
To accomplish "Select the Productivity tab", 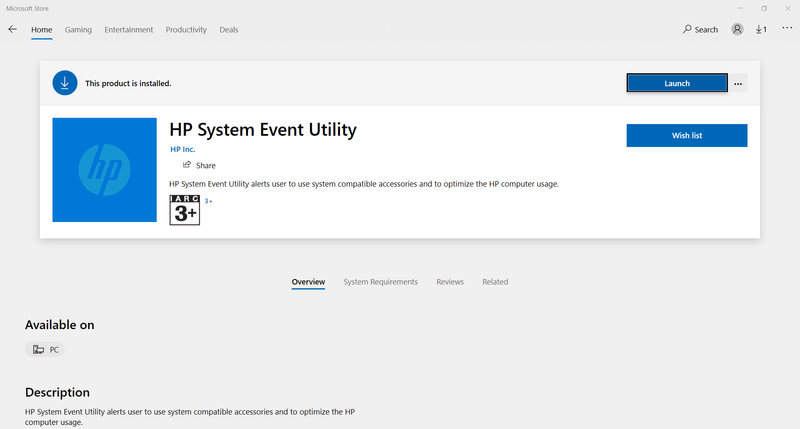I will [x=187, y=30].
